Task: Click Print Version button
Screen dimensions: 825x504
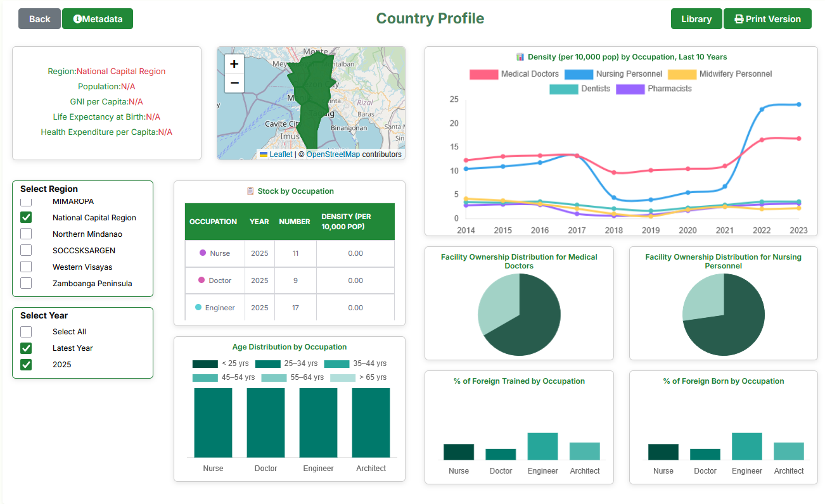Action: 767,19
